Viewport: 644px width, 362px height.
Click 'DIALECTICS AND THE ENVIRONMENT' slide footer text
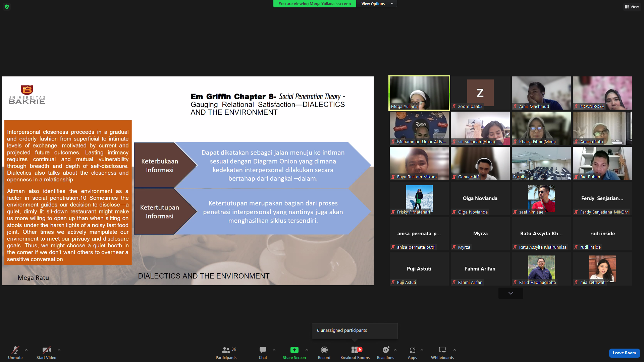tap(204, 276)
